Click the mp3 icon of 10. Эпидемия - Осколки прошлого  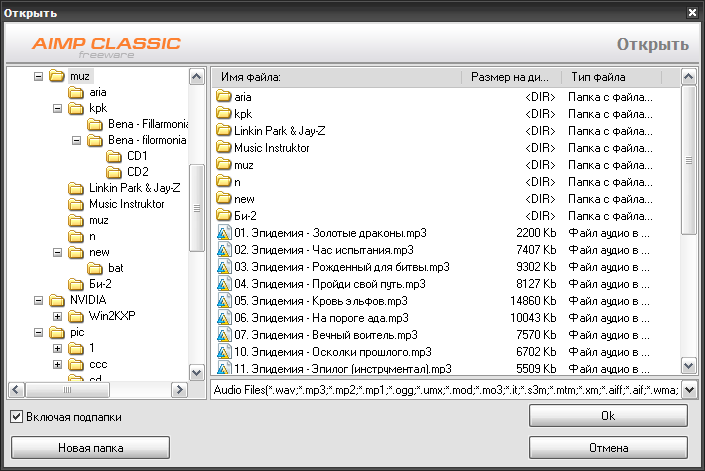[x=224, y=352]
